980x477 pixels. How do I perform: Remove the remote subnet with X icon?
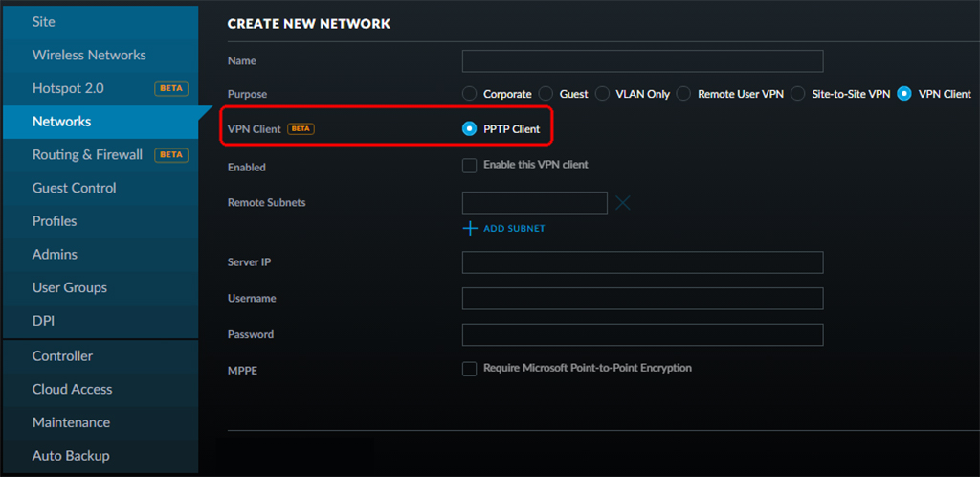[623, 203]
